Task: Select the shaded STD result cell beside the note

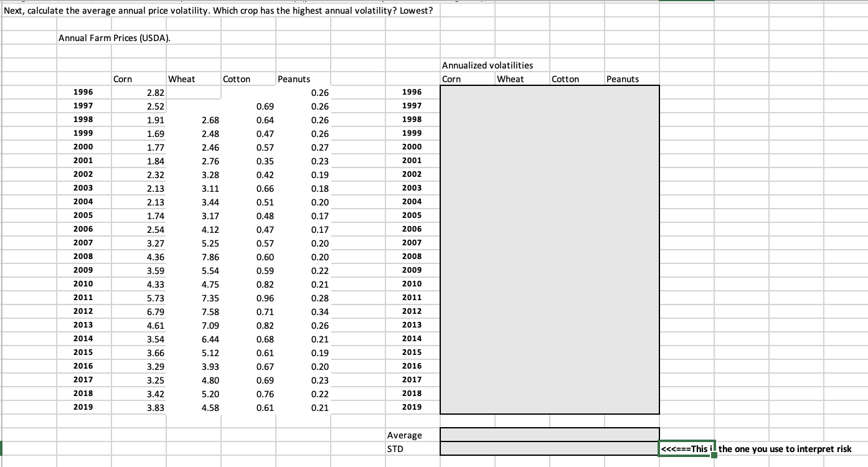Action: pos(549,448)
